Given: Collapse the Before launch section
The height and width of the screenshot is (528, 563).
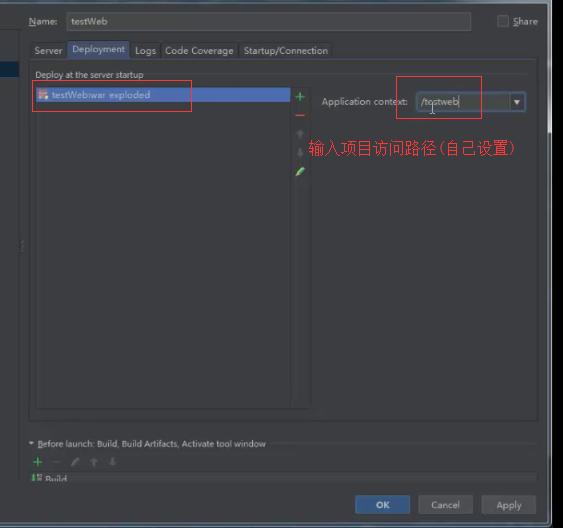Looking at the screenshot, I should pyautogui.click(x=31, y=443).
